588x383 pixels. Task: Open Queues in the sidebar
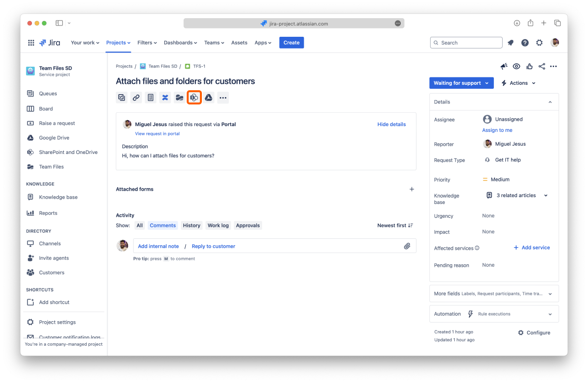tap(48, 94)
